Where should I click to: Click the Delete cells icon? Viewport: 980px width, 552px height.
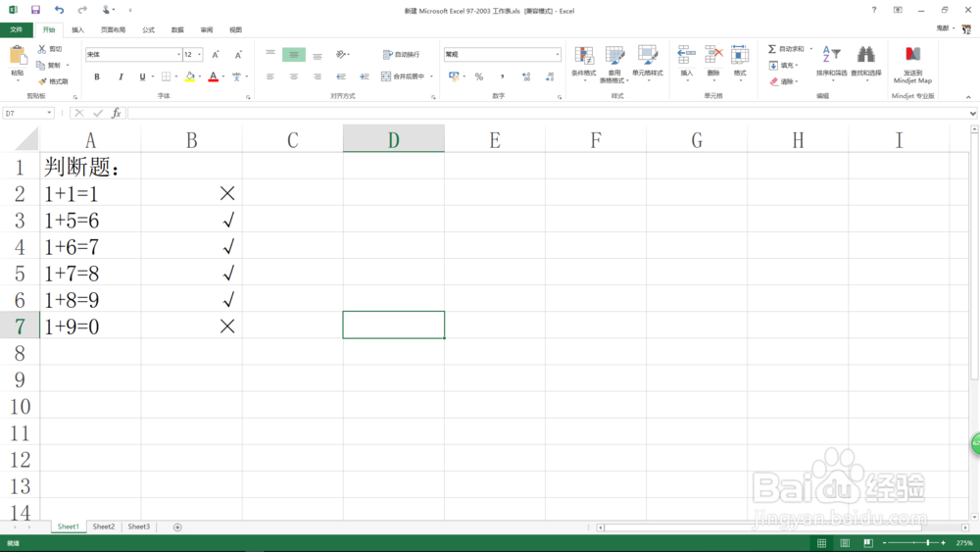(x=713, y=55)
